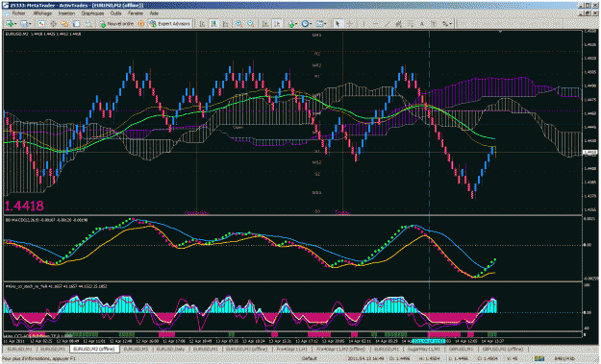601x364 pixels.
Task: Select the horizontal line drawing tool
Action: tap(375, 24)
